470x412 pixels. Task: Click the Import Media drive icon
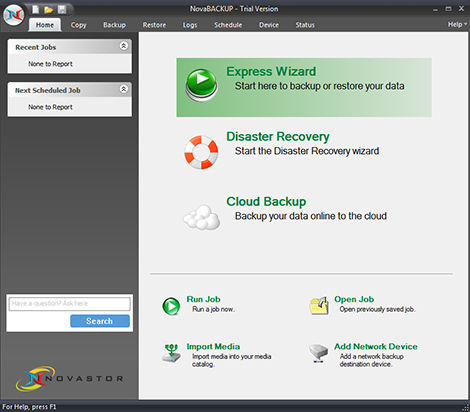[171, 353]
